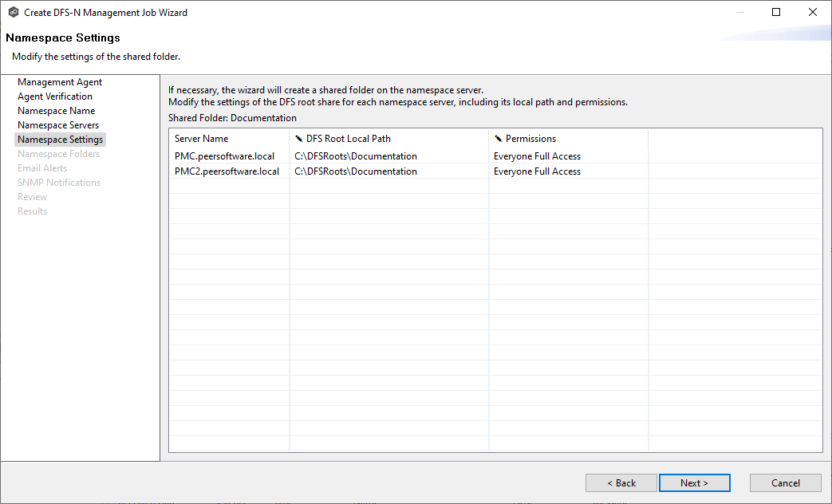Screen dimensions: 832x504
Task: Select Namespace Name in step list
Action: pos(57,110)
